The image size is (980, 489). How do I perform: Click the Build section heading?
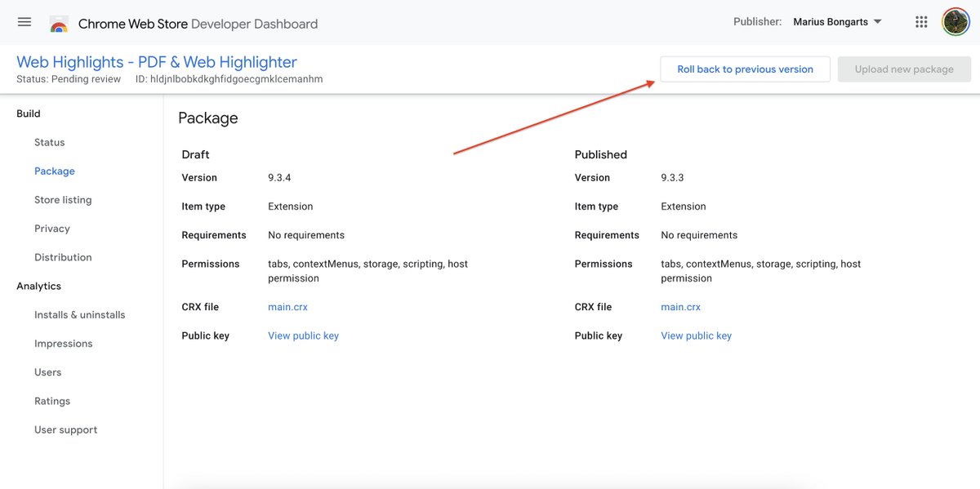29,113
